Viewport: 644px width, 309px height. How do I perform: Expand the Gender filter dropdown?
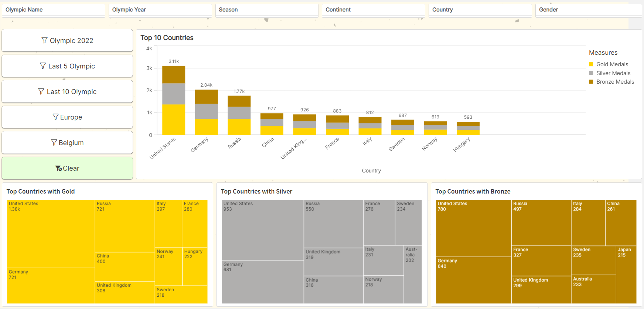(x=587, y=10)
